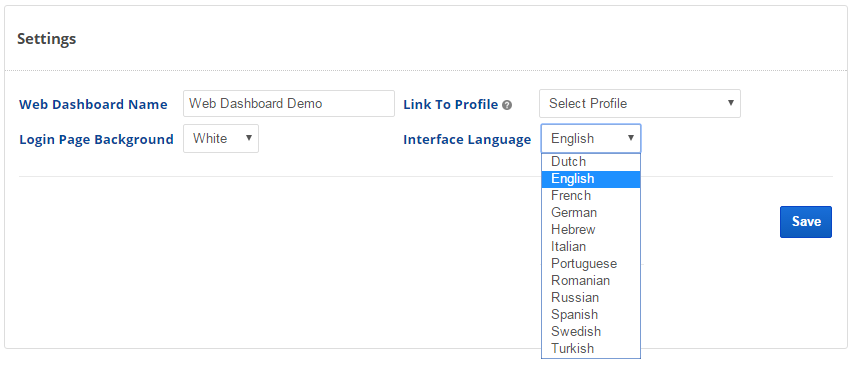
Task: Click the Interface Language label
Action: 467,140
